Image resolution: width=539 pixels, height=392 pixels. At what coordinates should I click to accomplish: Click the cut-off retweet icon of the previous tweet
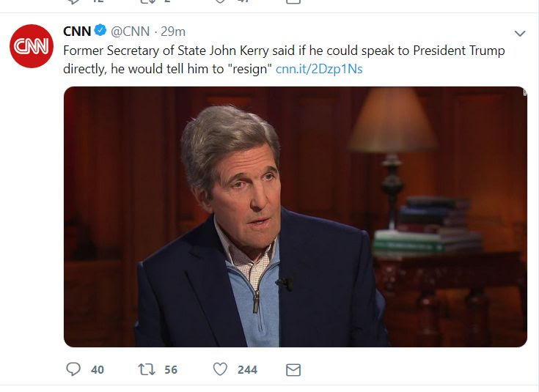click(147, 1)
